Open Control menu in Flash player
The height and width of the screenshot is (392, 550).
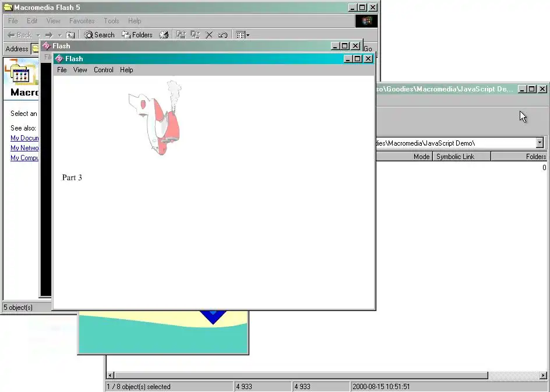pos(104,70)
